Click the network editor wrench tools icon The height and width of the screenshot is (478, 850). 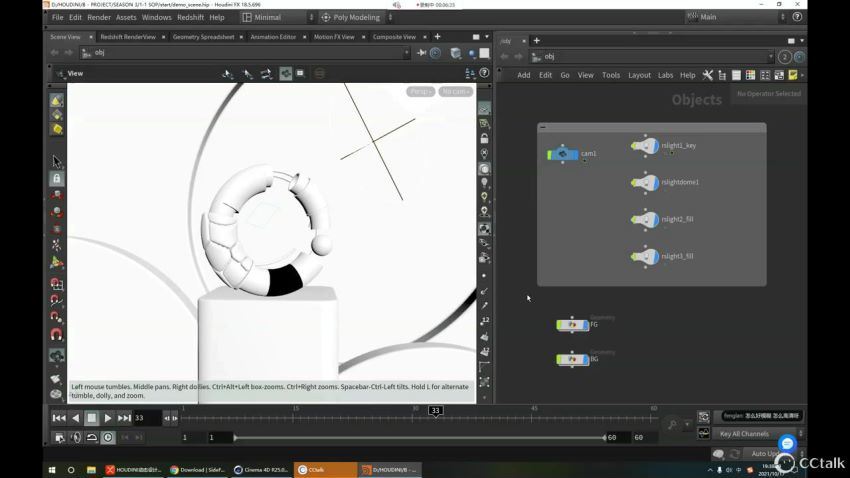coord(707,75)
